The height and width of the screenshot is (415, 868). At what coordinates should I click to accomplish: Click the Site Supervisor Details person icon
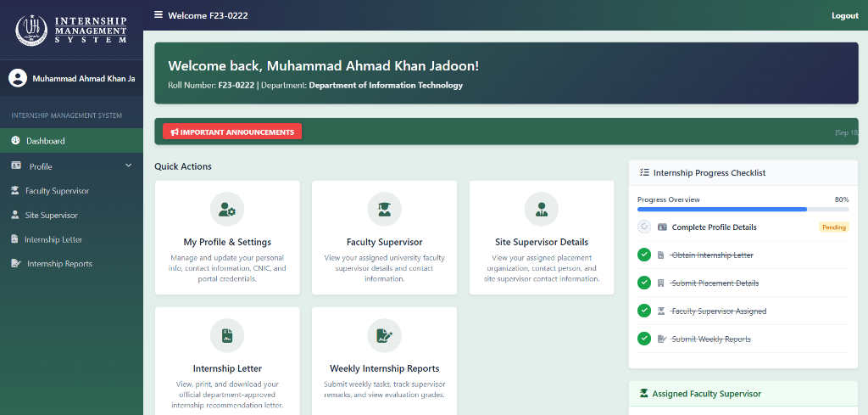542,210
